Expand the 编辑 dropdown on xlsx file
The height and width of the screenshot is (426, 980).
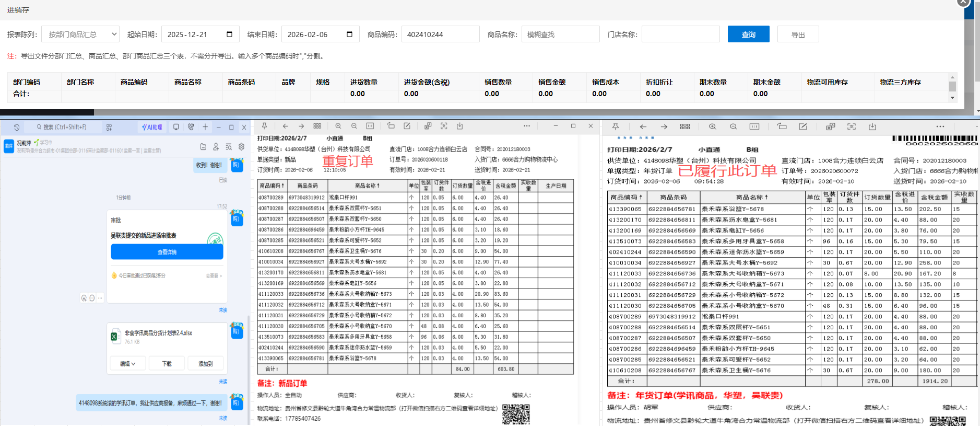click(128, 364)
